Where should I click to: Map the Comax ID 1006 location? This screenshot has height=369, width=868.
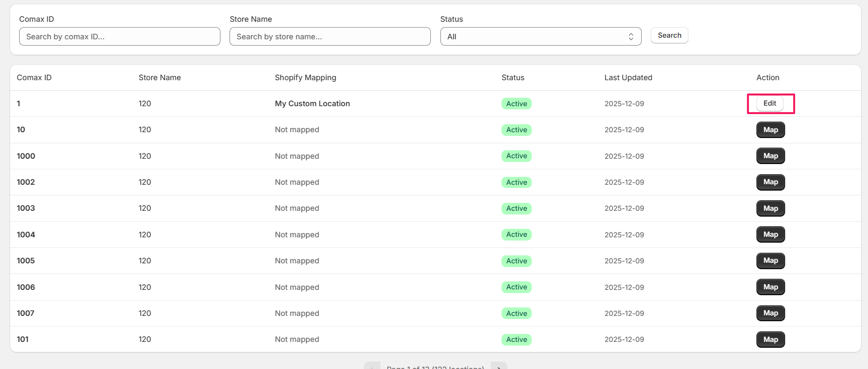point(770,287)
